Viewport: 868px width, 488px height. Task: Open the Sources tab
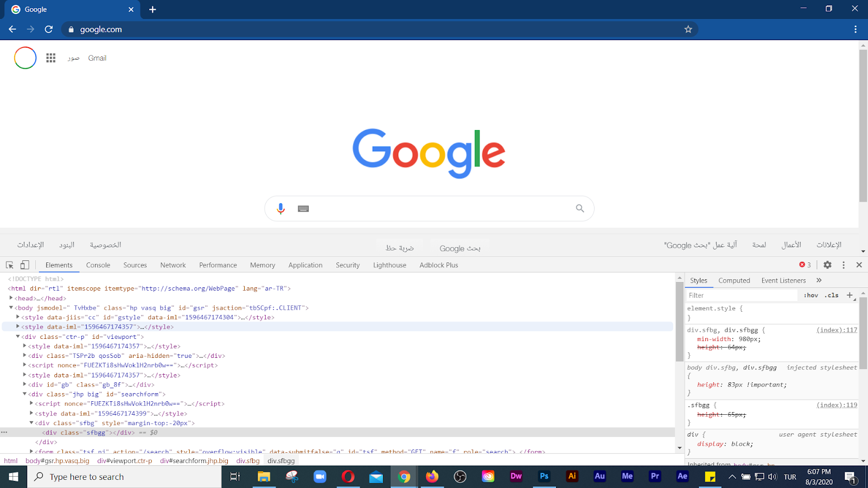click(135, 265)
